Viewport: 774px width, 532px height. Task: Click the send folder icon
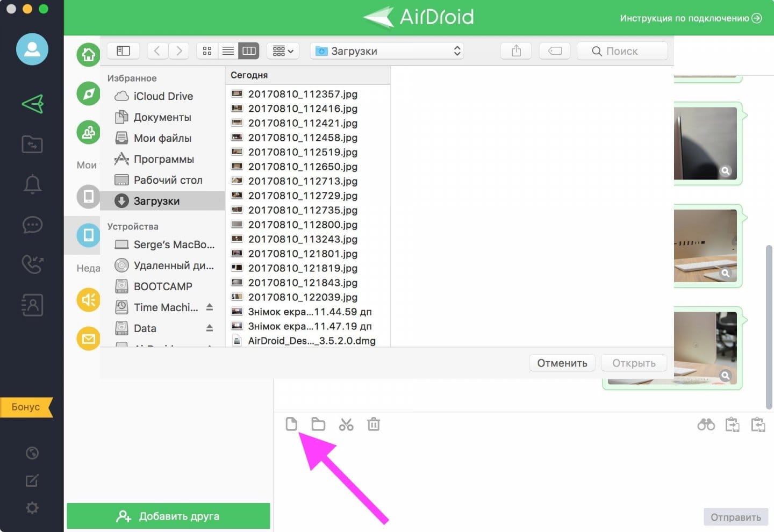(x=318, y=424)
